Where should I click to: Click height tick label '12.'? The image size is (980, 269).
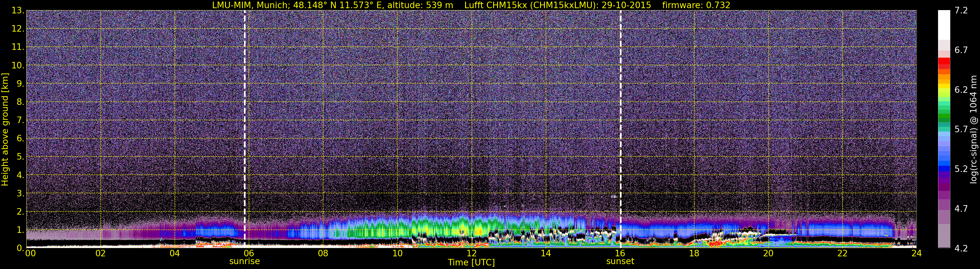[18, 29]
